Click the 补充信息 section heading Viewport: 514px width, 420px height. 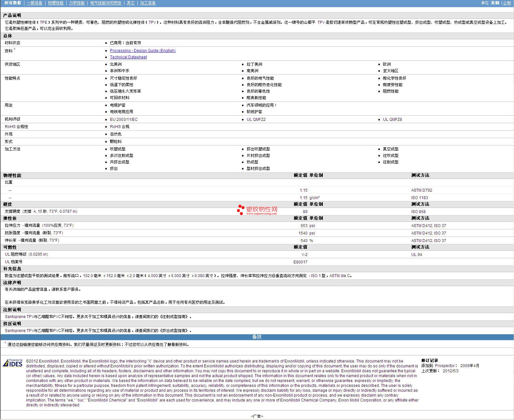click(x=12, y=269)
